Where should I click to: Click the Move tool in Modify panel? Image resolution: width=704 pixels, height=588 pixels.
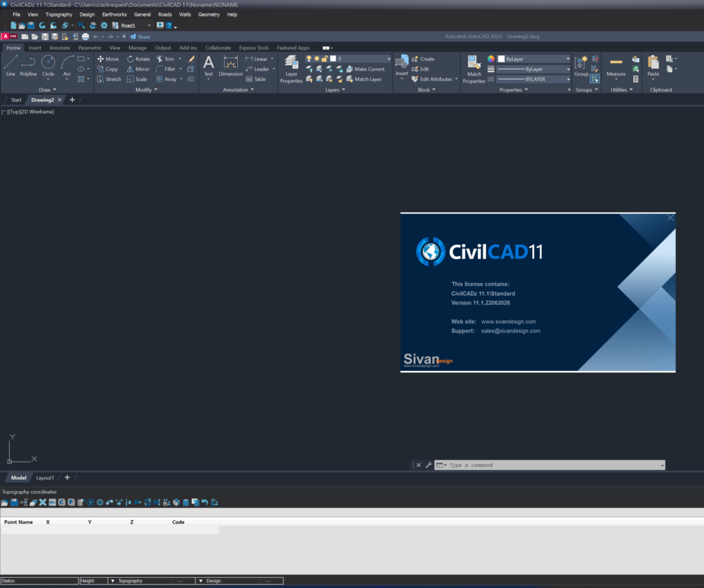(x=108, y=59)
